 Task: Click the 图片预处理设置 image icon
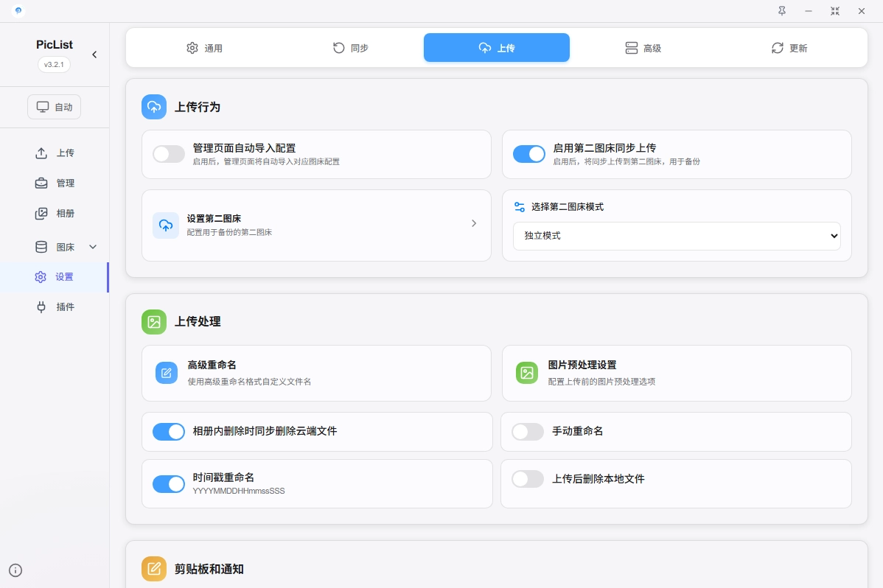pos(527,373)
